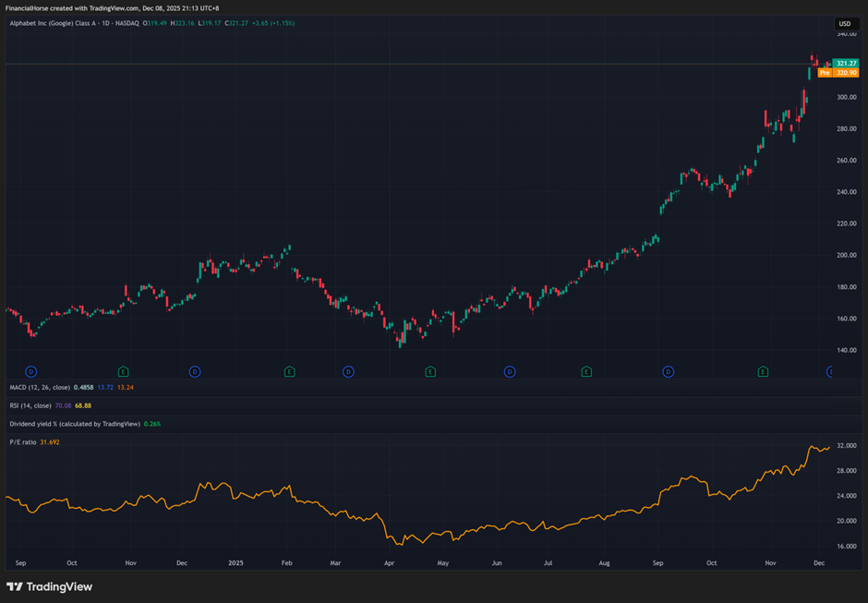Click the green 321.27 last price label
Viewport: 868px width, 603px height.
point(846,63)
